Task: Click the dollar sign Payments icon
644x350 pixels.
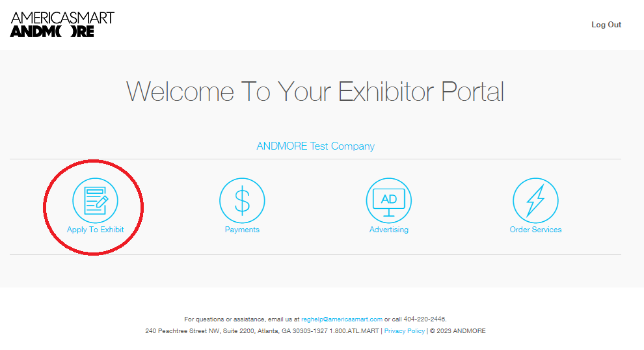Action: [242, 200]
